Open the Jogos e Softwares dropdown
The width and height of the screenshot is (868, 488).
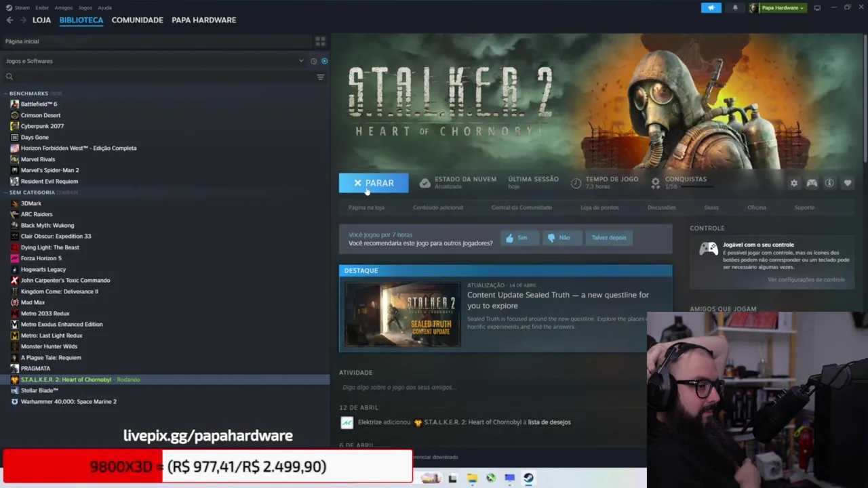click(155, 61)
